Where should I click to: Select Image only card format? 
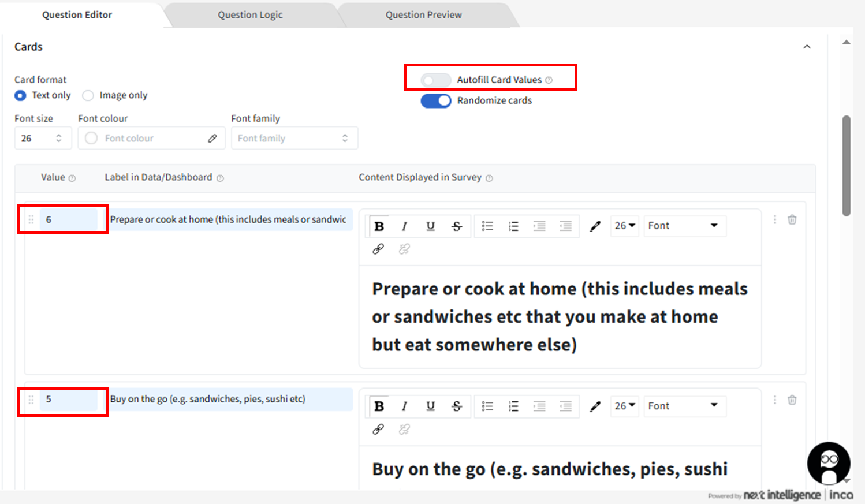[88, 95]
